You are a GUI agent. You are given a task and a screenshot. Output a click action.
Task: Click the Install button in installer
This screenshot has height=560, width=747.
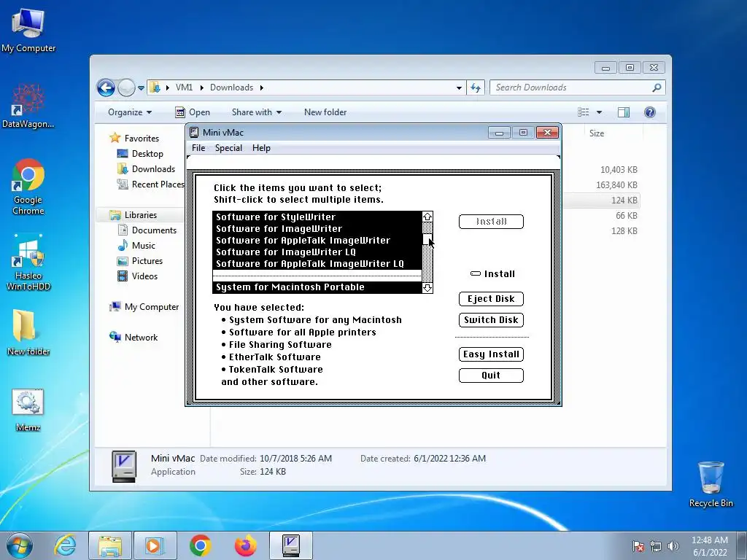click(x=491, y=222)
